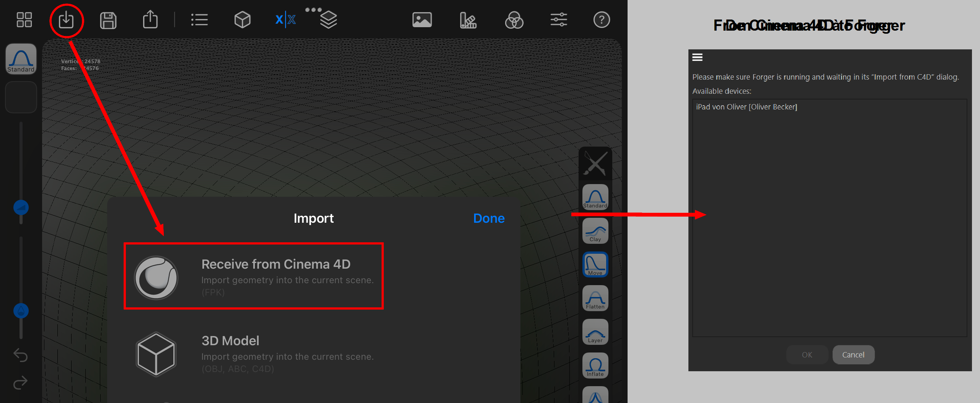The width and height of the screenshot is (980, 403).
Task: Click the Save floppy disk icon
Action: [x=108, y=20]
